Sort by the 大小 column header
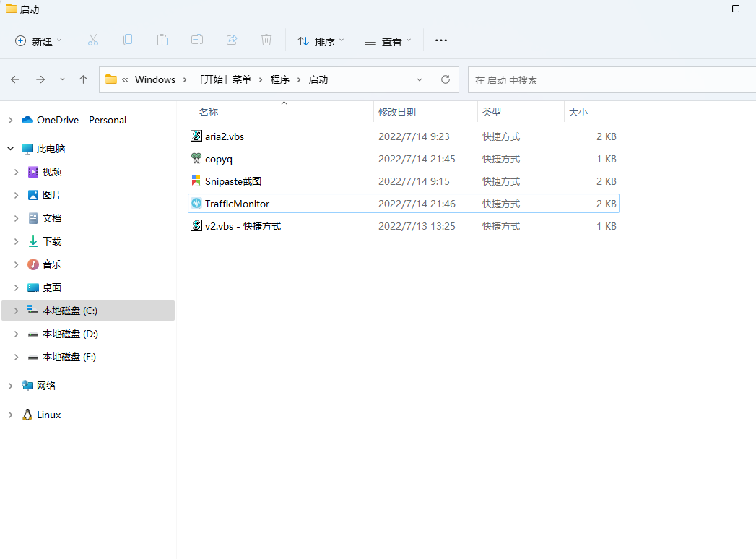This screenshot has width=756, height=559. pos(578,112)
